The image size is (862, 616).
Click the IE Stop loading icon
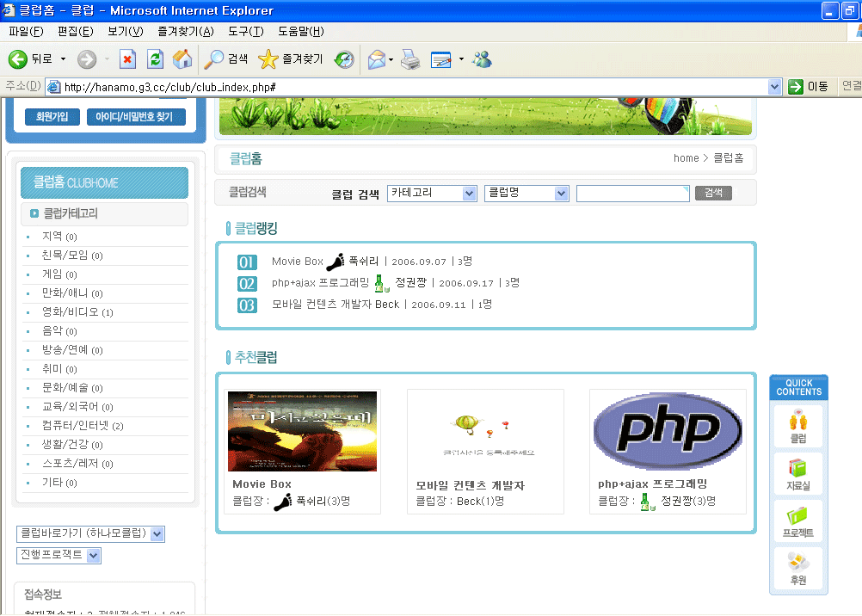(x=127, y=59)
